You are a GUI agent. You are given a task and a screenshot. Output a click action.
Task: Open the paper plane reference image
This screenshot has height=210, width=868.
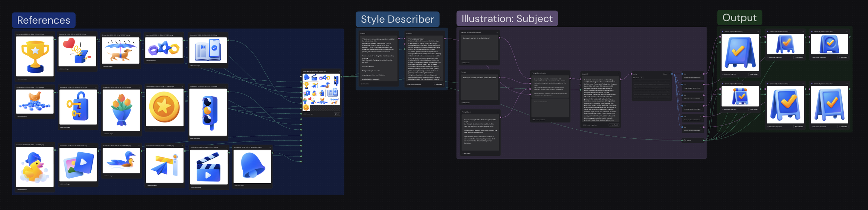(x=165, y=165)
